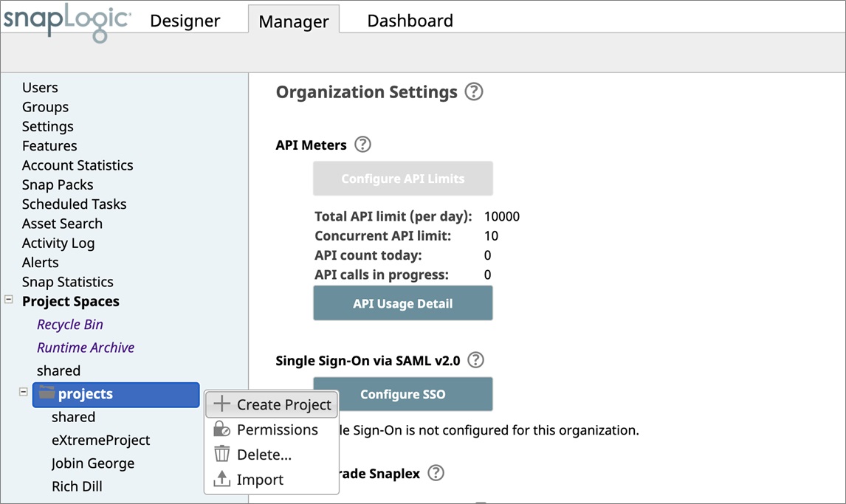Collapse the Project Spaces tree node

(9, 299)
